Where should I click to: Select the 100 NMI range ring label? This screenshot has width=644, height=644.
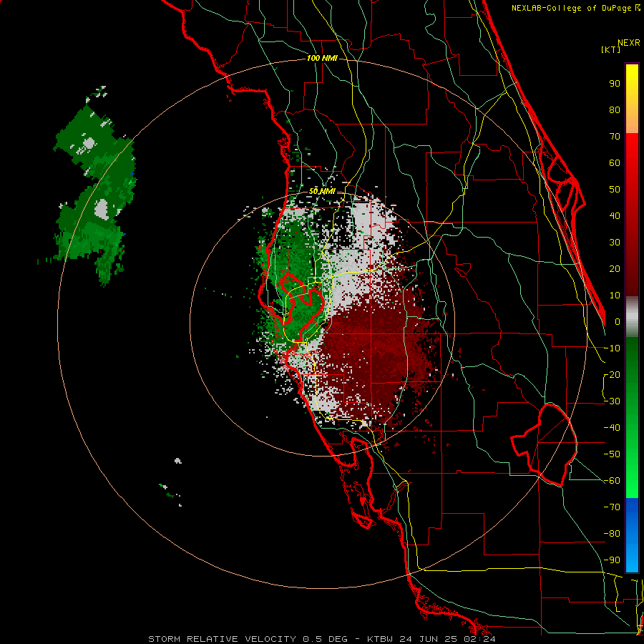tap(322, 59)
